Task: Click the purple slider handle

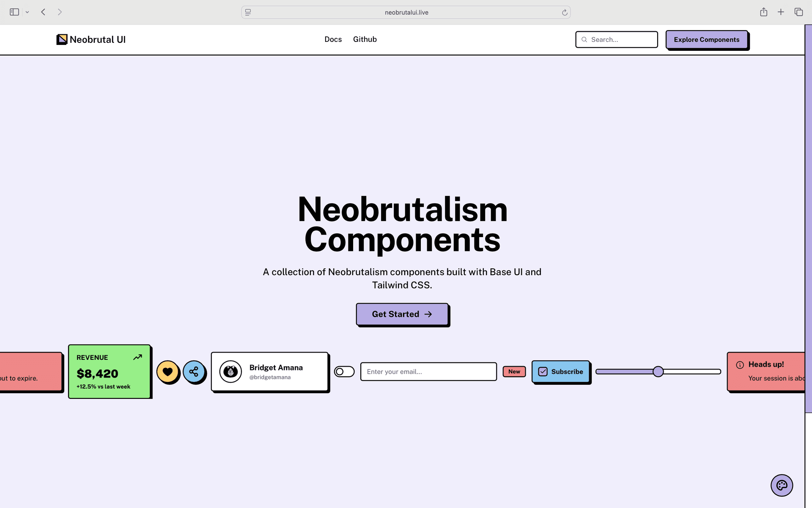Action: pos(658,372)
